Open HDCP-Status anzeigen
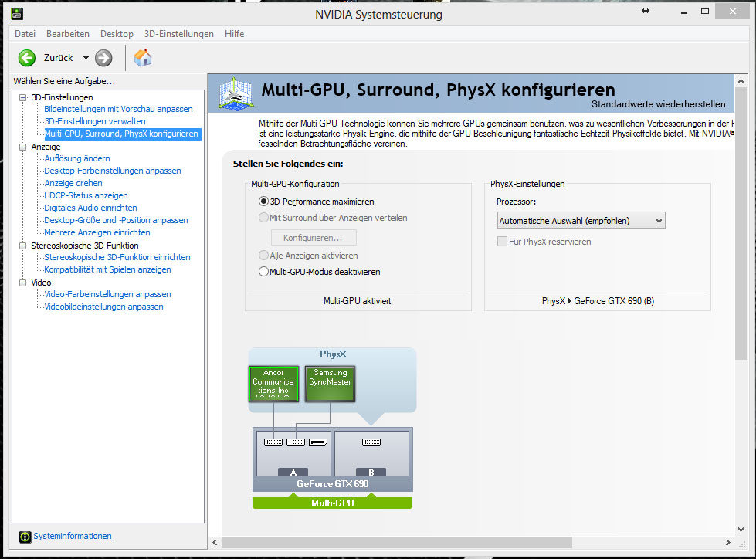Screen dimensions: 756x559 pos(86,195)
